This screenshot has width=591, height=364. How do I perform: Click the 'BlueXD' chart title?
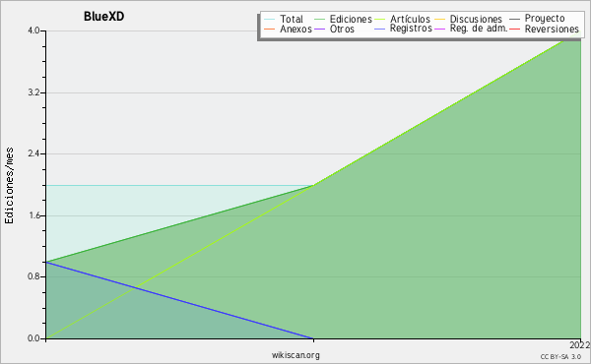[104, 17]
